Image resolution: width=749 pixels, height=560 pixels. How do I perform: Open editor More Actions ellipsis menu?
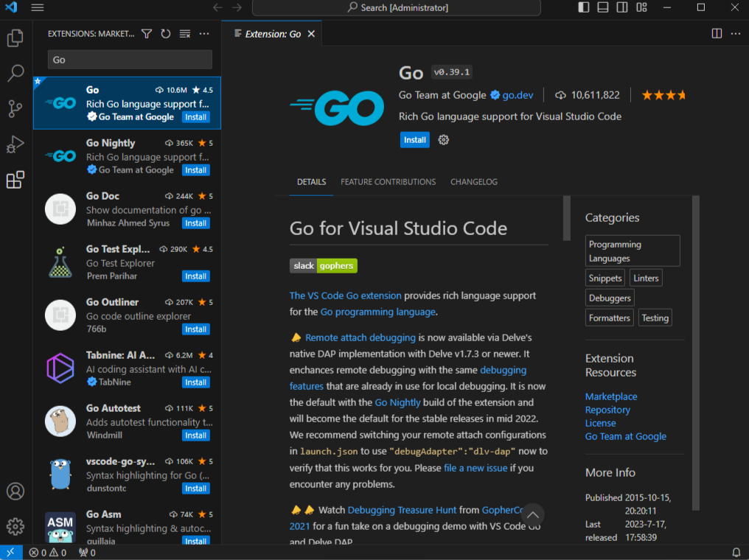coord(735,34)
